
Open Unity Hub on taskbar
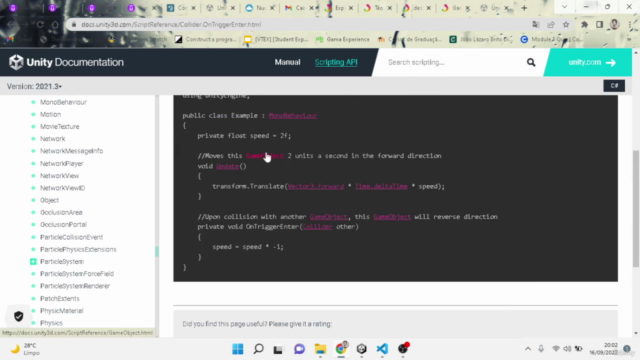click(362, 349)
